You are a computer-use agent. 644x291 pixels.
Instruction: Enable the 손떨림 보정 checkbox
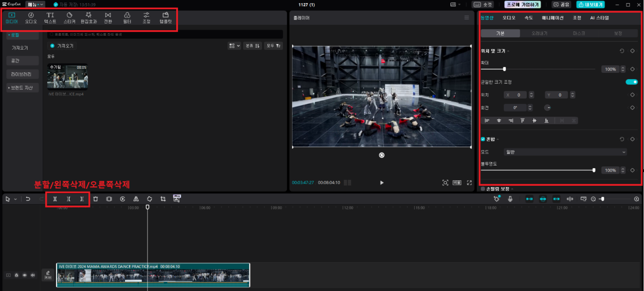(483, 189)
